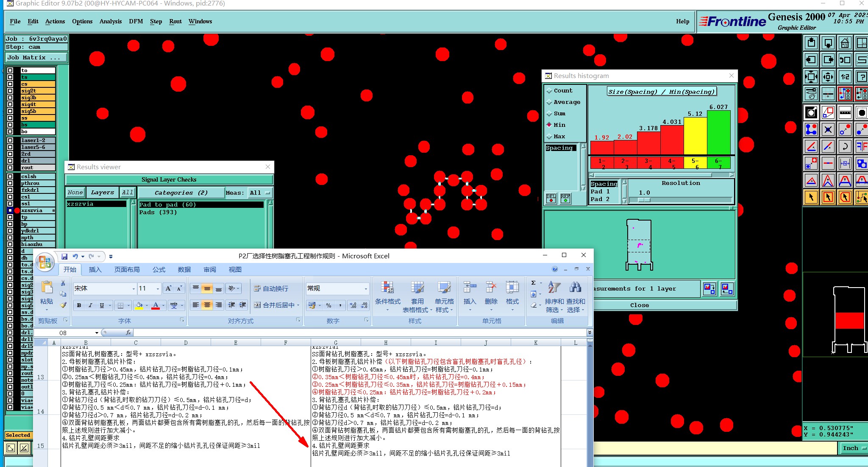
Task: Open the DFM menu
Action: [x=136, y=21]
